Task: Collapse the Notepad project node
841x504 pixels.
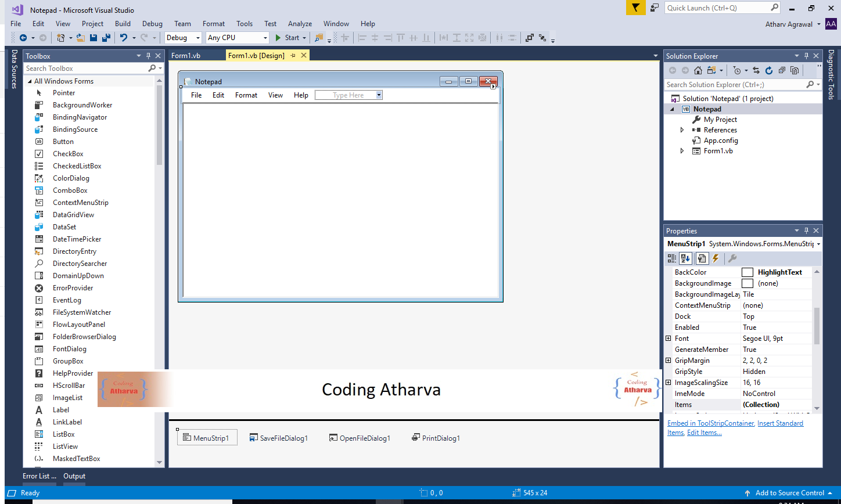Action: pyautogui.click(x=673, y=109)
